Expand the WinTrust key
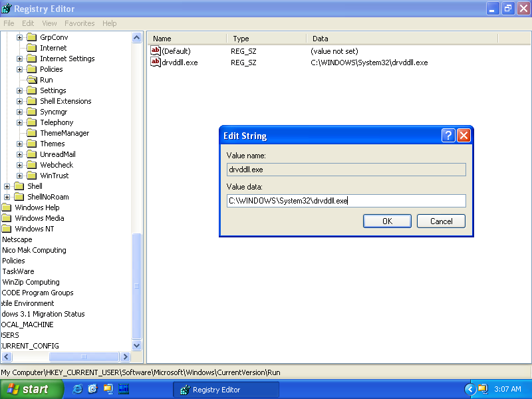Screen dimensions: 532x399 tap(20, 176)
